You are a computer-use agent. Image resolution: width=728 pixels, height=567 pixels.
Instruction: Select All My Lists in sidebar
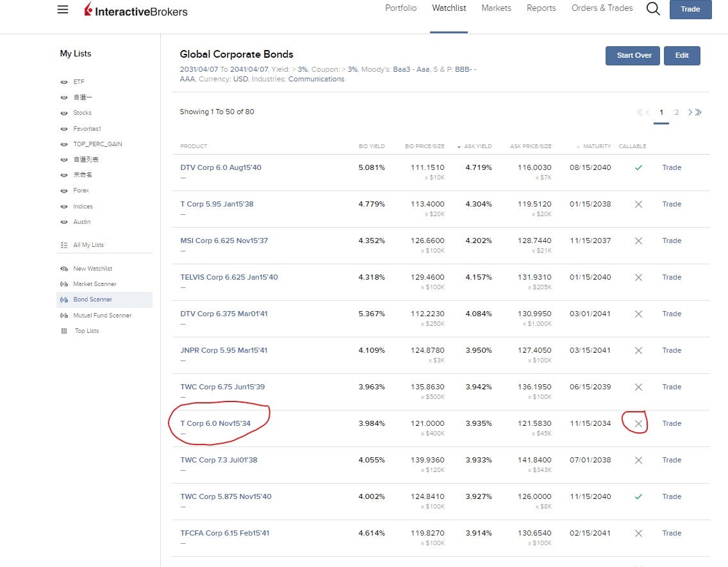pos(88,245)
